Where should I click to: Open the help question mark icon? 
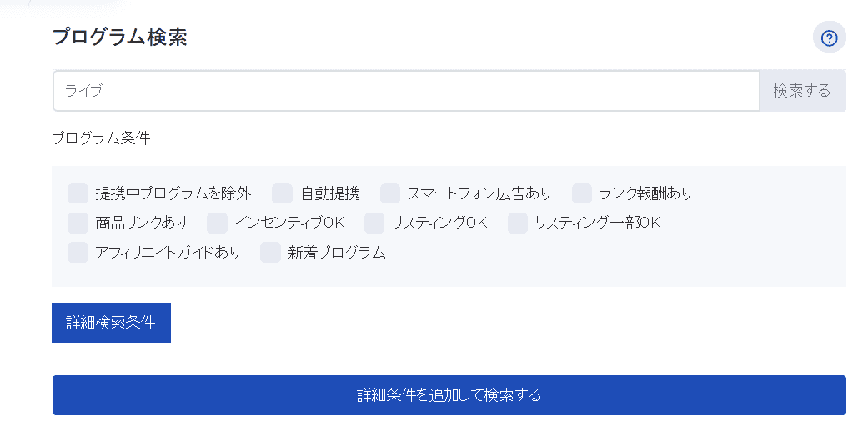[829, 38]
